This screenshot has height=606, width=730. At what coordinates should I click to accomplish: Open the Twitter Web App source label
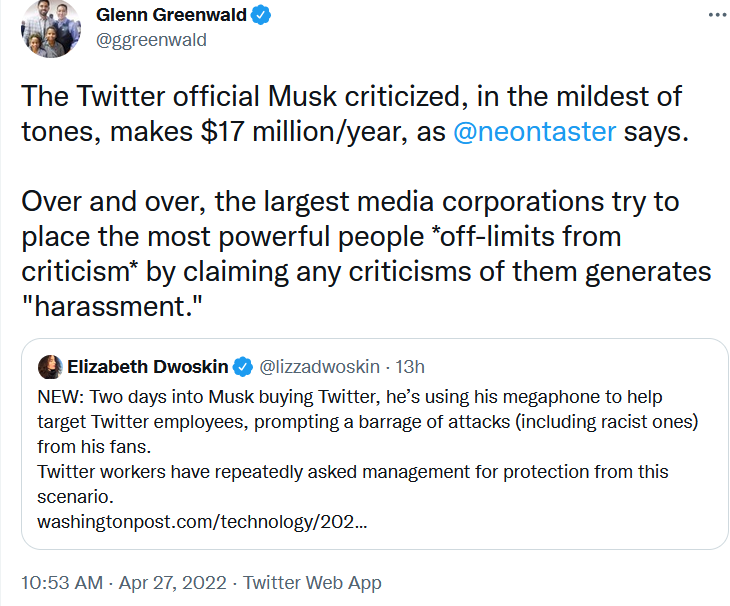click(312, 582)
